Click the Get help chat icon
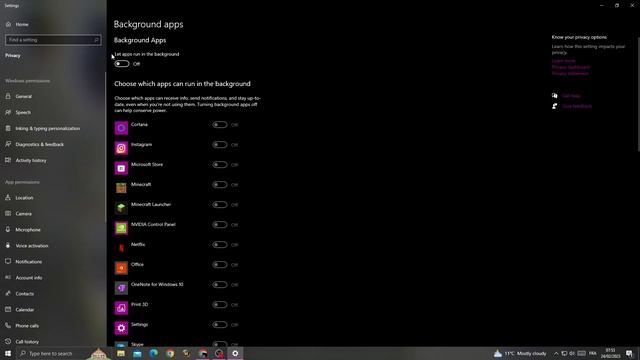This screenshot has height=360, width=640. (x=554, y=96)
